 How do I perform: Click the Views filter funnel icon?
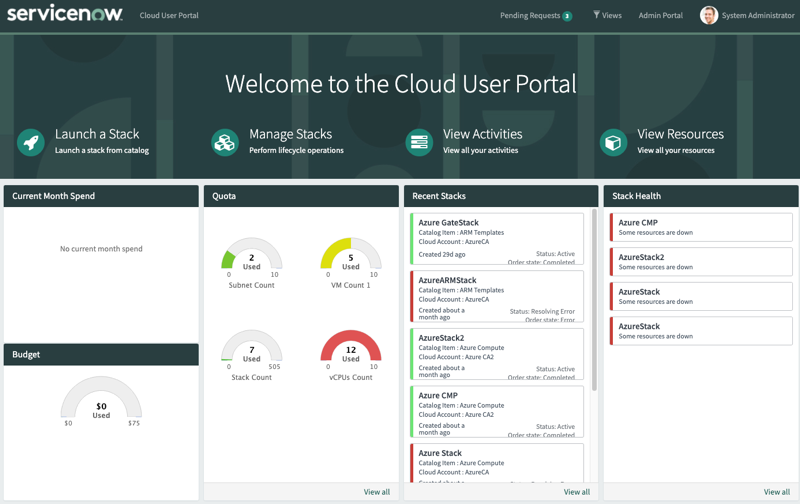(x=596, y=15)
